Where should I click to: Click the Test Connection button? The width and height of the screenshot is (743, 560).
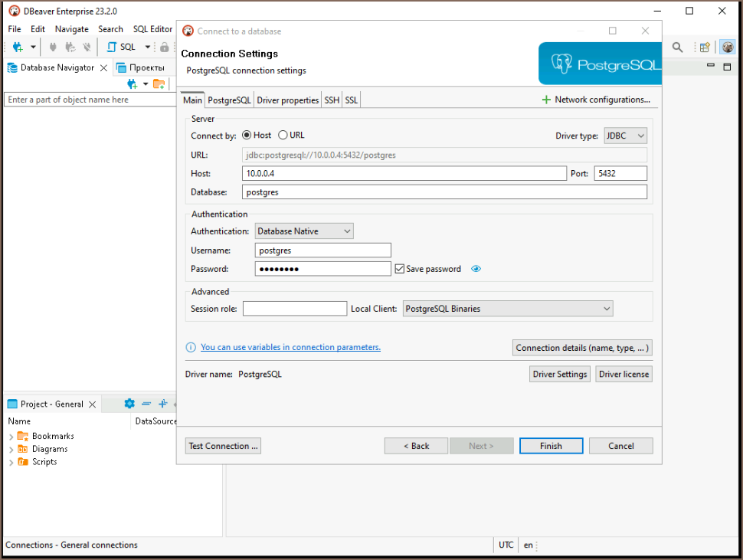coord(223,446)
